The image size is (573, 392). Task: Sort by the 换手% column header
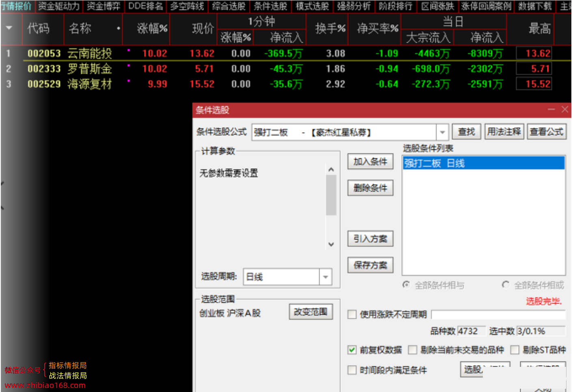click(330, 28)
